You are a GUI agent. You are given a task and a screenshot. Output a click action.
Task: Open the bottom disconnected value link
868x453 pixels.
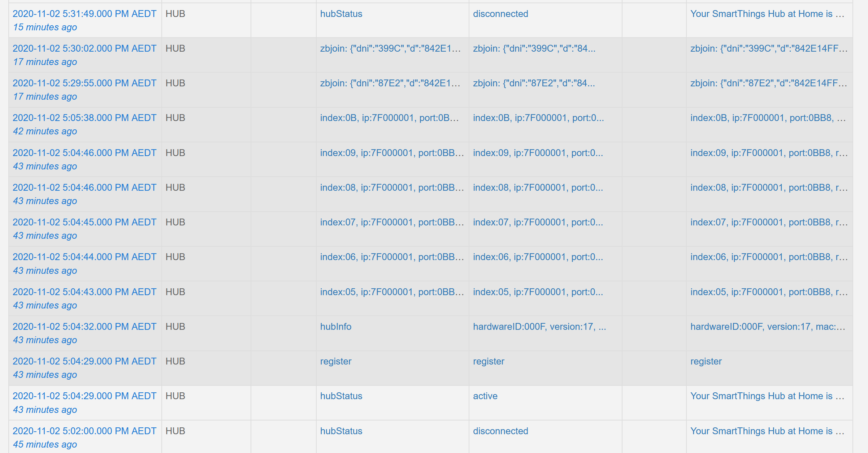[x=500, y=431]
